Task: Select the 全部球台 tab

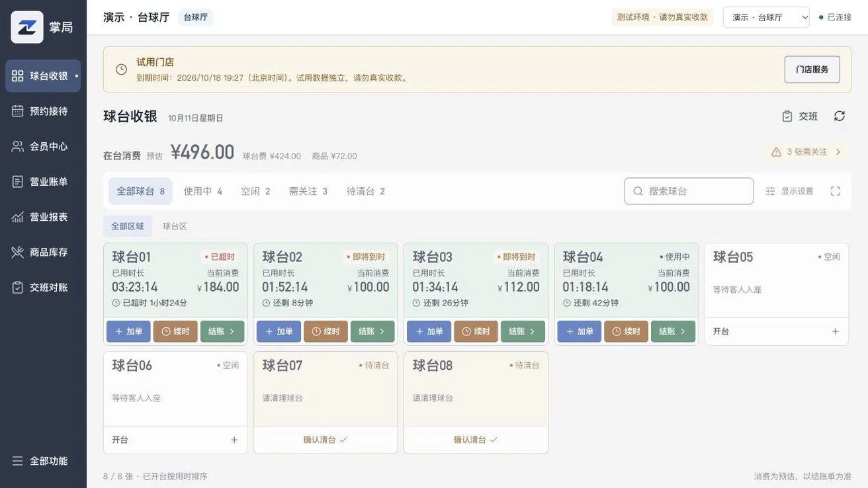Action: tap(140, 191)
